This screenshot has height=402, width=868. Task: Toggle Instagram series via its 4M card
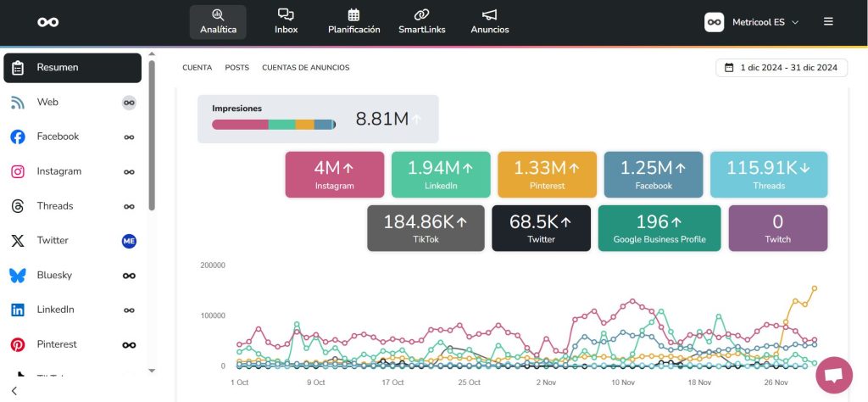point(334,175)
